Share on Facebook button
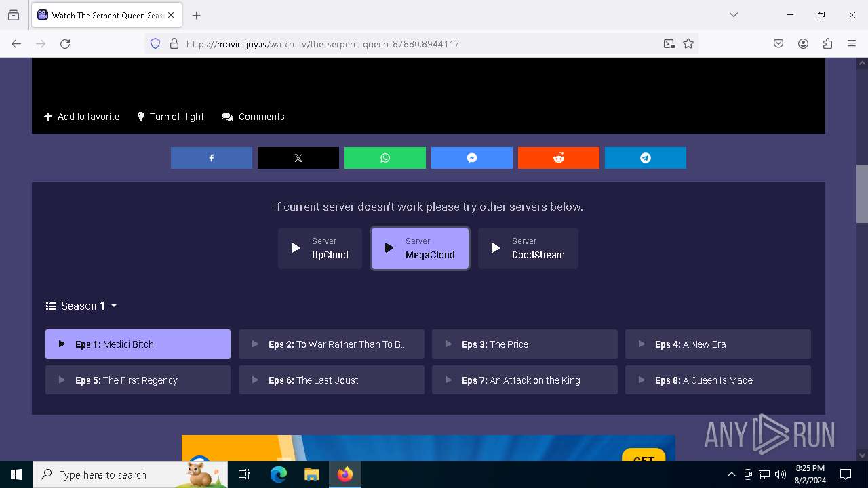Screen dimensions: 868x488 coord(212,158)
